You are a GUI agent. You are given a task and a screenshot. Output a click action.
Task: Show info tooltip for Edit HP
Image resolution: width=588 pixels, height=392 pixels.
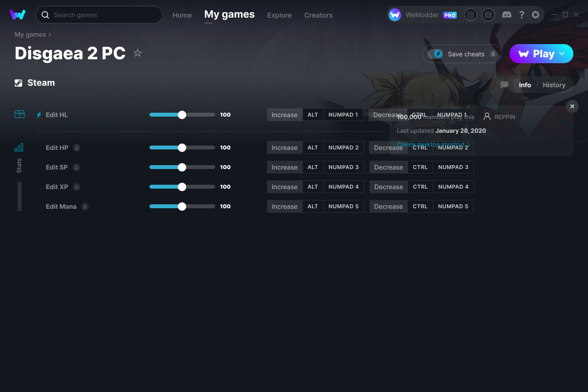(77, 147)
